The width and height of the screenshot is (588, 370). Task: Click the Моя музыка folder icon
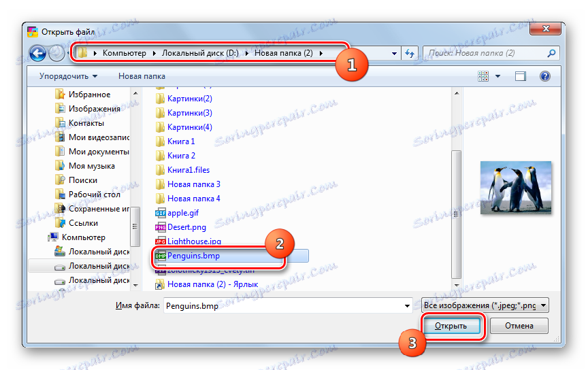(60, 166)
